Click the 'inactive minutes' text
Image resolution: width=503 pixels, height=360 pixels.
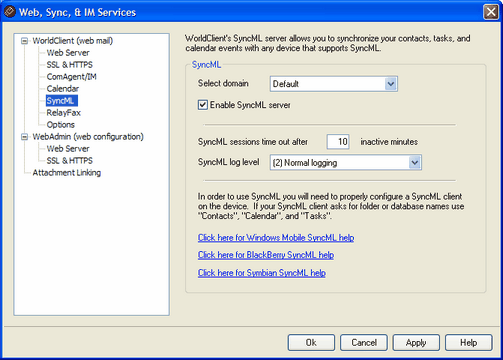pos(389,142)
